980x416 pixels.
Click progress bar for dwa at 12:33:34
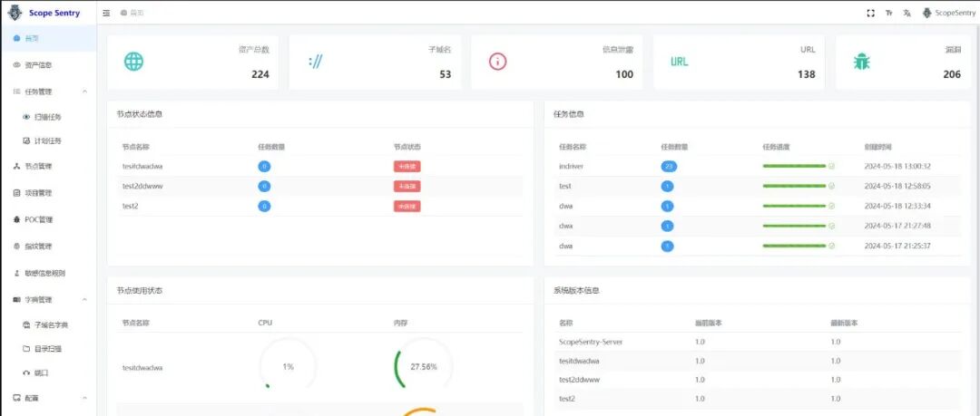(794, 206)
